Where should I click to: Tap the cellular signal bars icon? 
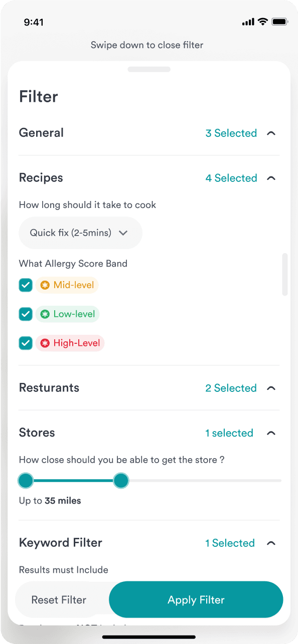(x=248, y=22)
